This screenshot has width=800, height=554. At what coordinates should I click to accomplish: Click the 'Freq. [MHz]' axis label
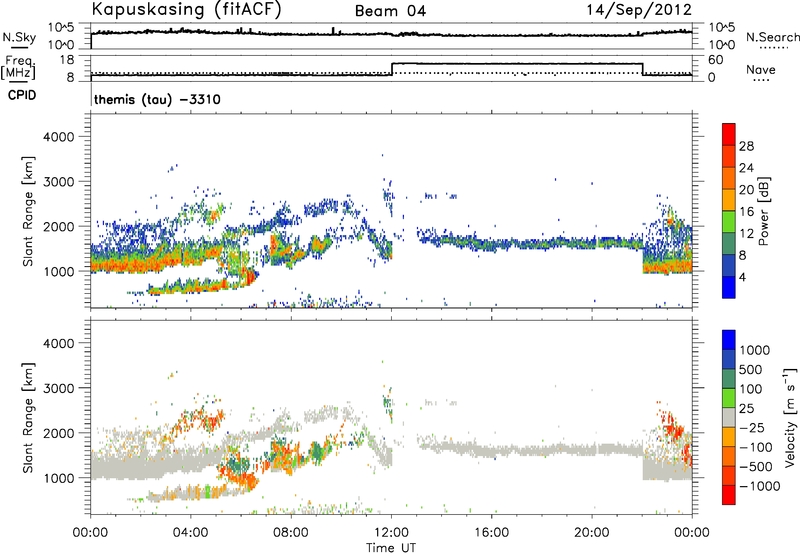pos(18,68)
